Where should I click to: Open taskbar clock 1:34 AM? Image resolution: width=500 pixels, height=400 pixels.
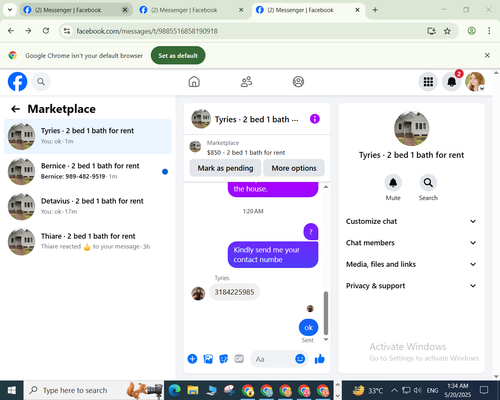pyautogui.click(x=458, y=390)
